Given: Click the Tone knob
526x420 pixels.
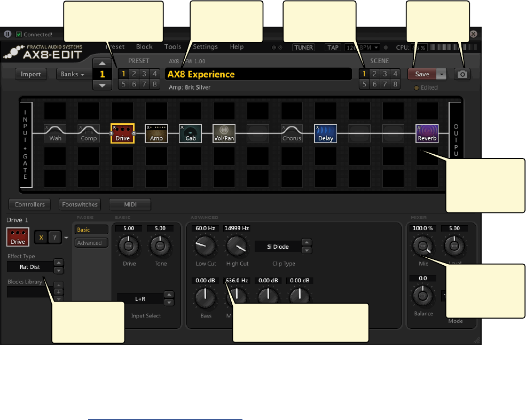Looking at the screenshot, I should tap(160, 245).
